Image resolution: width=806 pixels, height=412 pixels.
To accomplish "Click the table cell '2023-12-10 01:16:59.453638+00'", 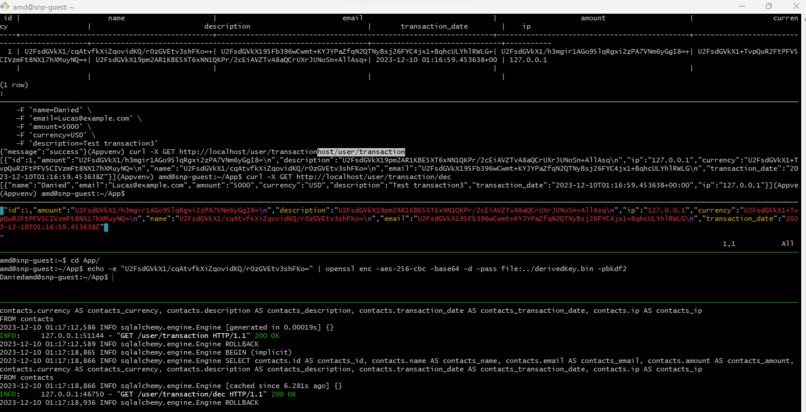I will coord(436,60).
